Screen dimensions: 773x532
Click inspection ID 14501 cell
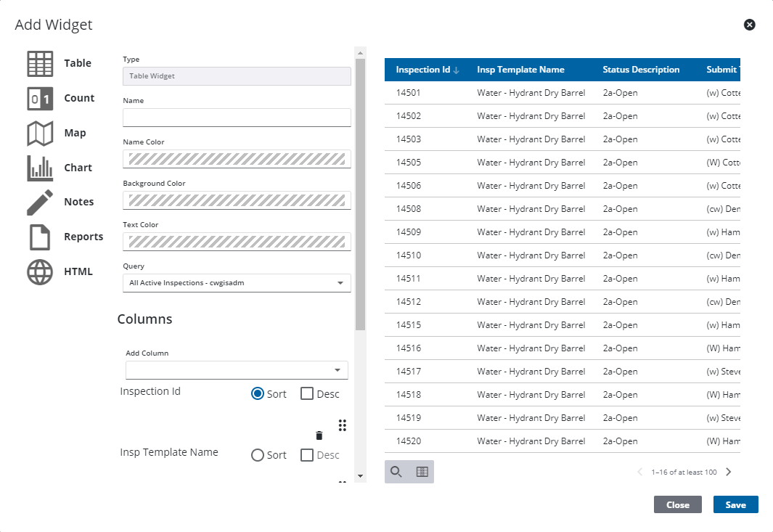tap(408, 93)
